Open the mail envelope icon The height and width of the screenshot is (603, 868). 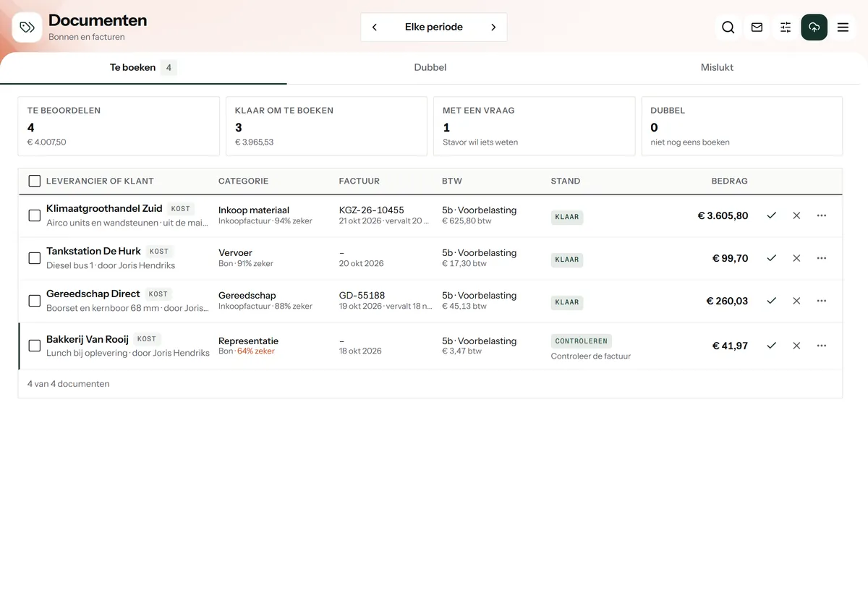coord(757,27)
